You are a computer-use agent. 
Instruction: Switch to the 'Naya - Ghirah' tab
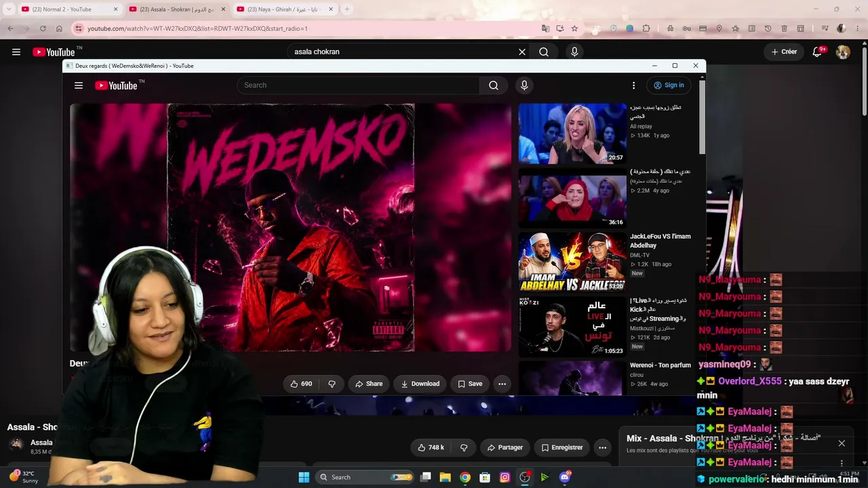[285, 9]
